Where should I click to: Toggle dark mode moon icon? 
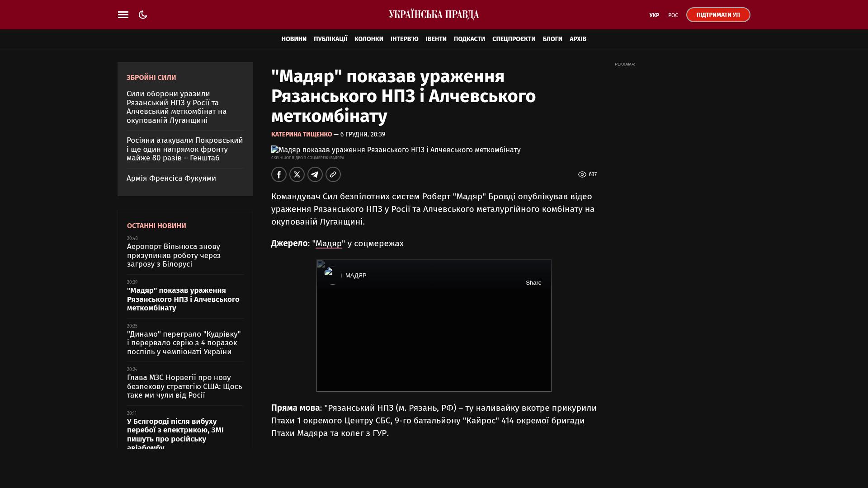(143, 15)
